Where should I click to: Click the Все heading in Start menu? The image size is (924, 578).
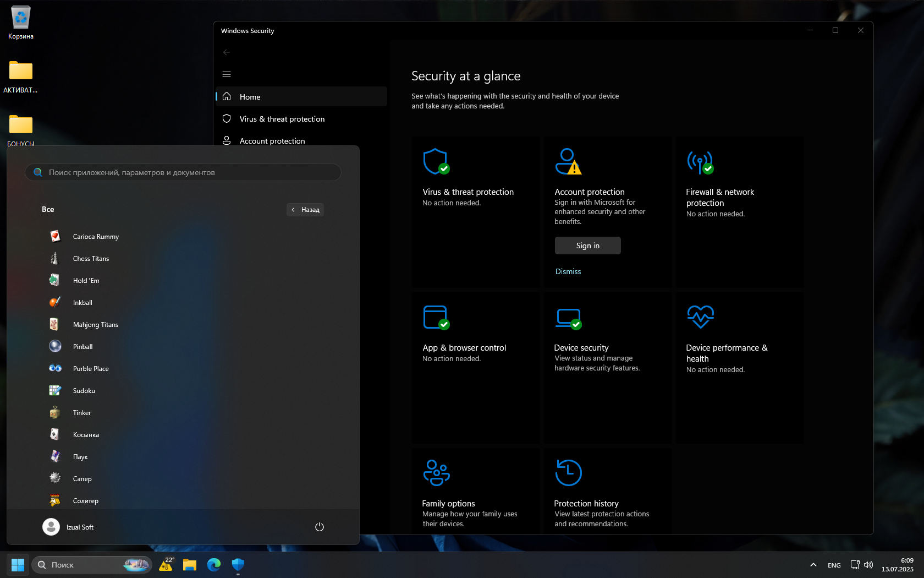48,209
